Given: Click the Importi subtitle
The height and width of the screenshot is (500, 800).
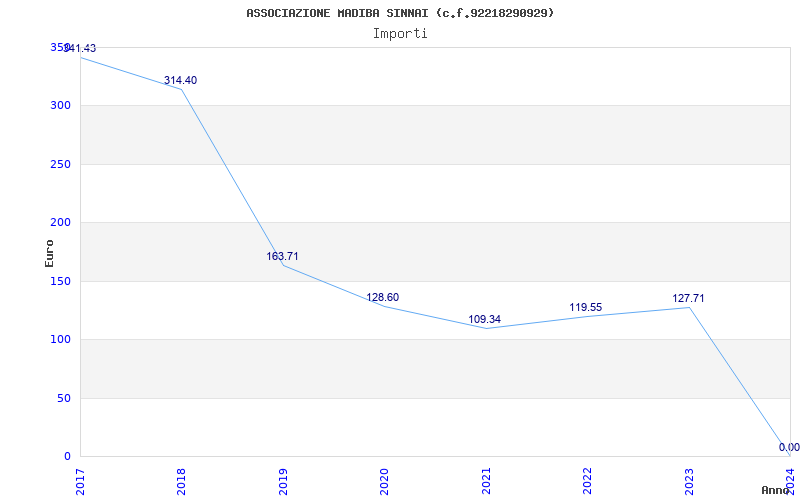Looking at the screenshot, I should [400, 33].
